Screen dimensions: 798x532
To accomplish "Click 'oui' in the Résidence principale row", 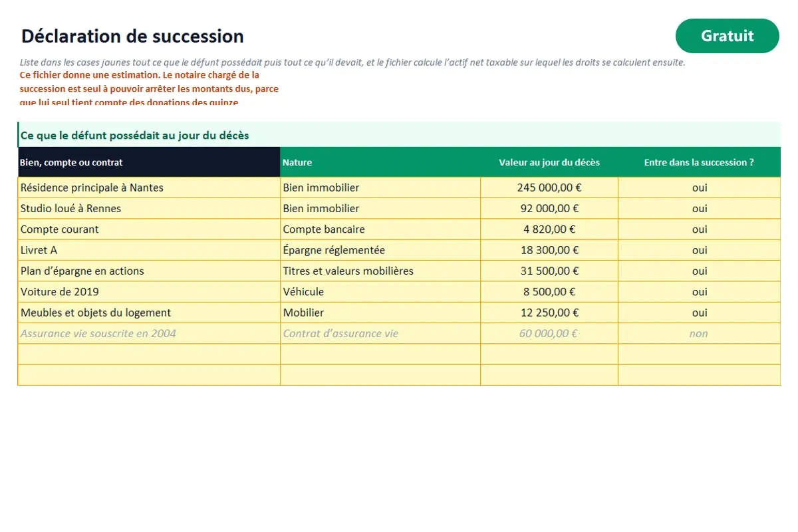I will click(x=699, y=188).
